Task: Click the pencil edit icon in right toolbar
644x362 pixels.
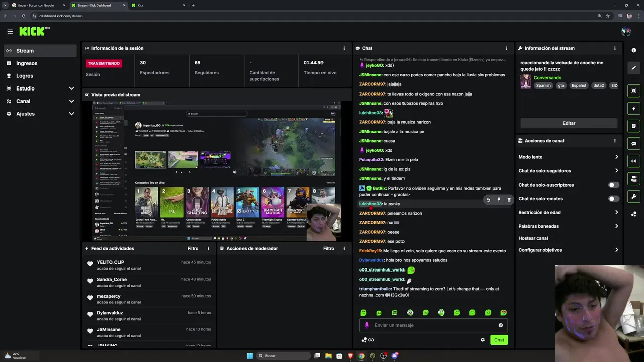Action: tap(634, 68)
